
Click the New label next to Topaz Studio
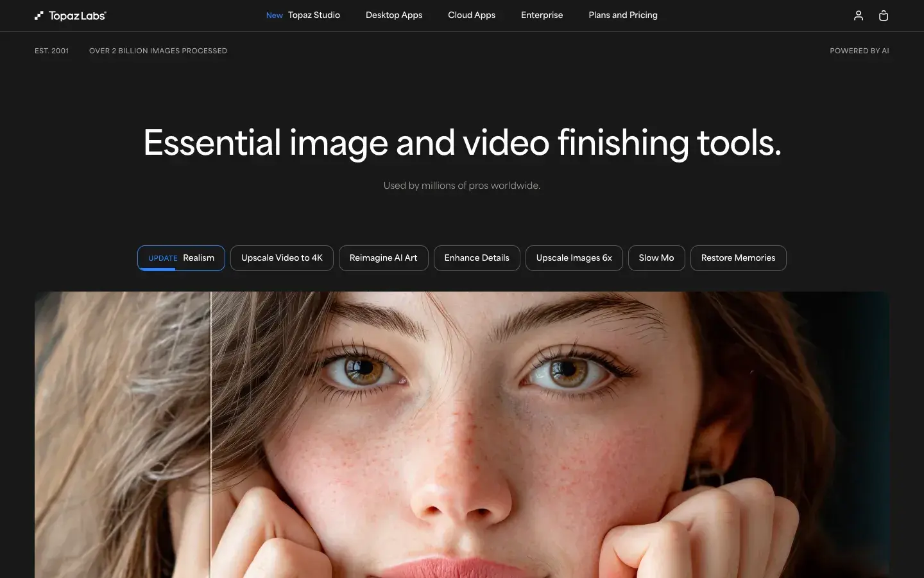(274, 15)
